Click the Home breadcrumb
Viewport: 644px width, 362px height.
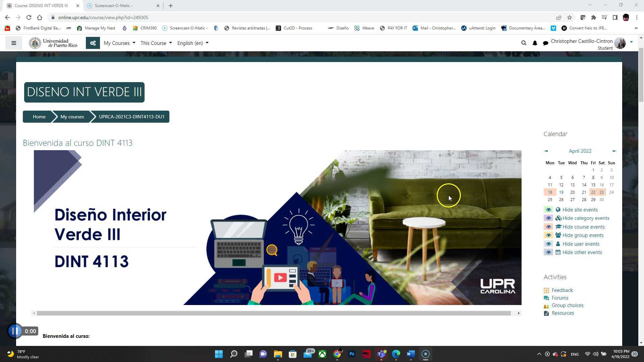click(x=39, y=117)
